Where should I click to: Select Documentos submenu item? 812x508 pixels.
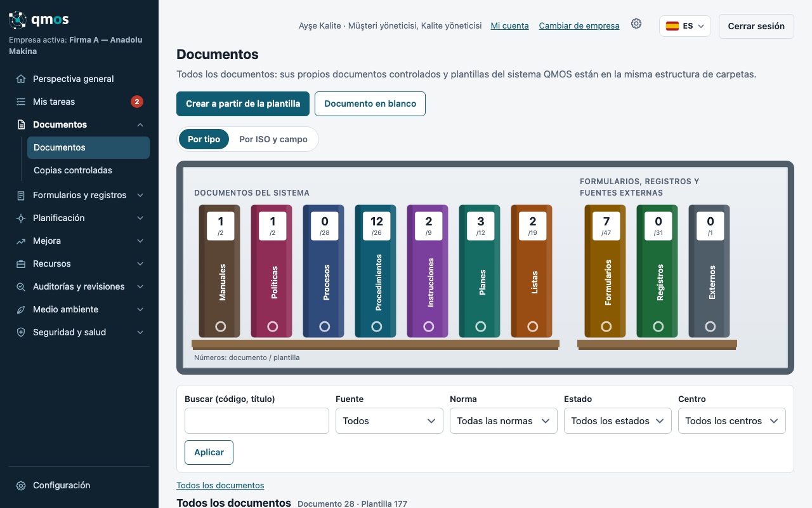tap(88, 147)
